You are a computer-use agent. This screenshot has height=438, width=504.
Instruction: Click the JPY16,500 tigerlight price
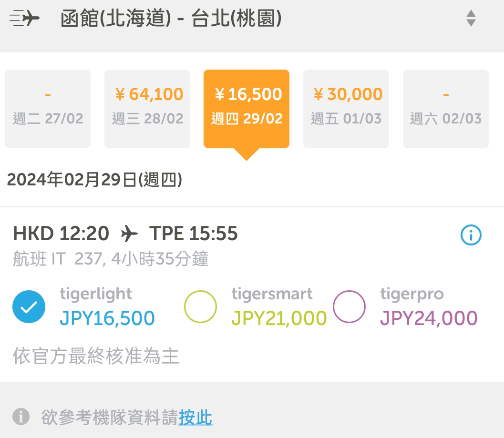(107, 318)
